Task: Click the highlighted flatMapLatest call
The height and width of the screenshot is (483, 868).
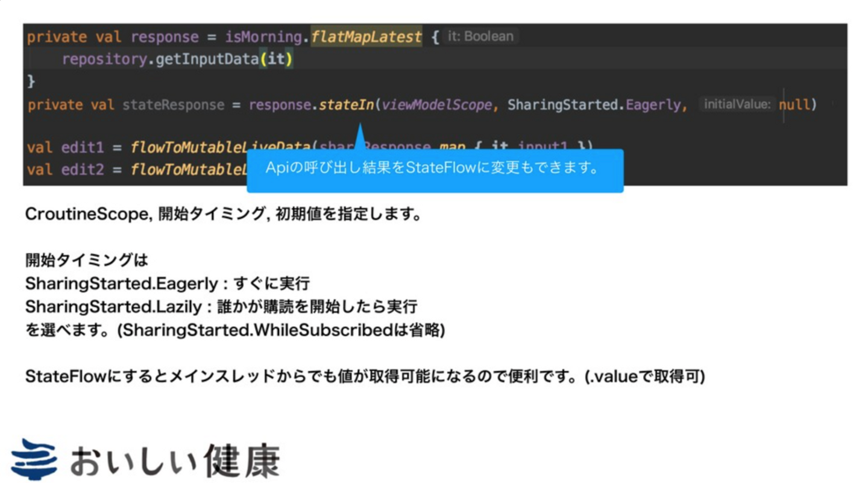Action: (x=366, y=37)
